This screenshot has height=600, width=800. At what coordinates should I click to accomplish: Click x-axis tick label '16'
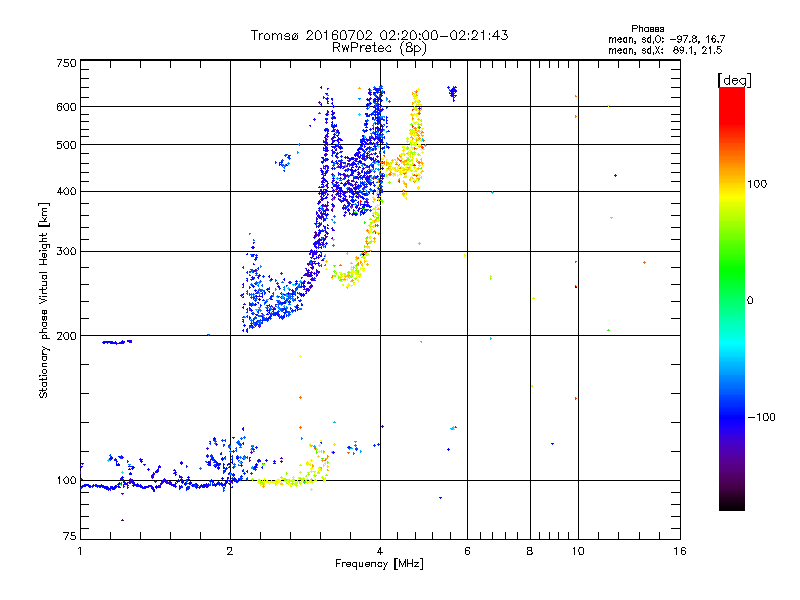680,551
